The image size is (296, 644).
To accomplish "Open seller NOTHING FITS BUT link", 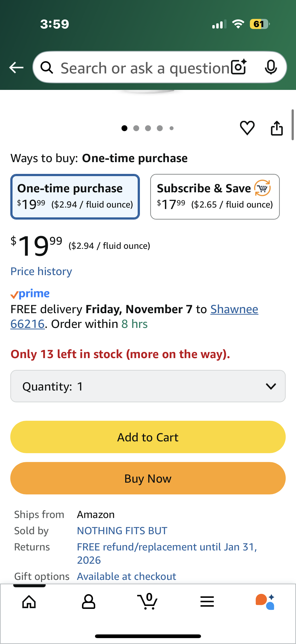I will (x=122, y=531).
